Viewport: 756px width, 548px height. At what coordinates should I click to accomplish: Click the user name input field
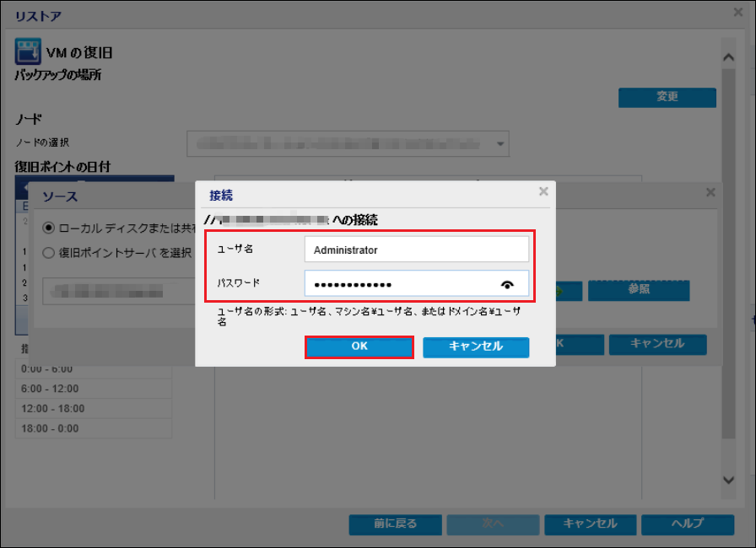click(417, 250)
